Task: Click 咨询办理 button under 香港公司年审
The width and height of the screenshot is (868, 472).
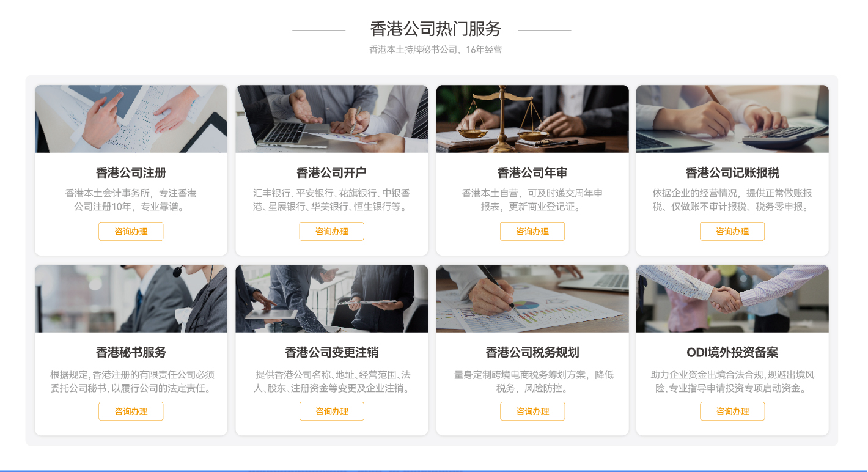Action: coord(532,231)
